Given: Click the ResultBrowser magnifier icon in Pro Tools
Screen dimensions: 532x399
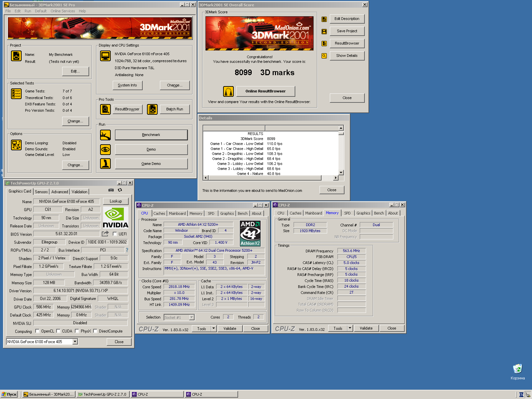Looking at the screenshot, I should coord(105,109).
